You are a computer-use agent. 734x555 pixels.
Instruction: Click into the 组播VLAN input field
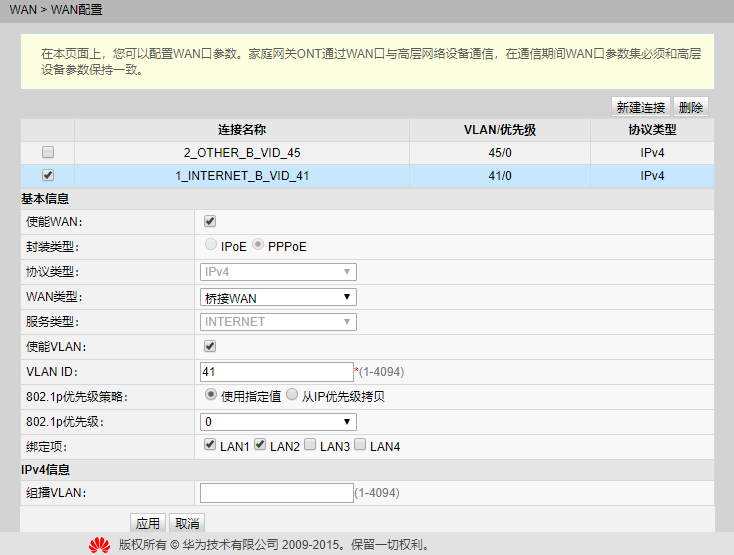click(276, 492)
